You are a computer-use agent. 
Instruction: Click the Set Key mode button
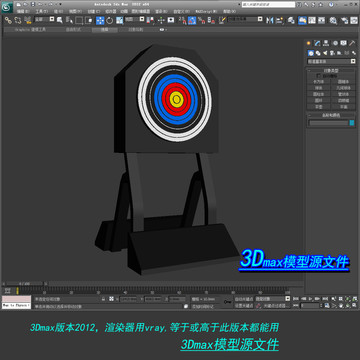click(244, 306)
